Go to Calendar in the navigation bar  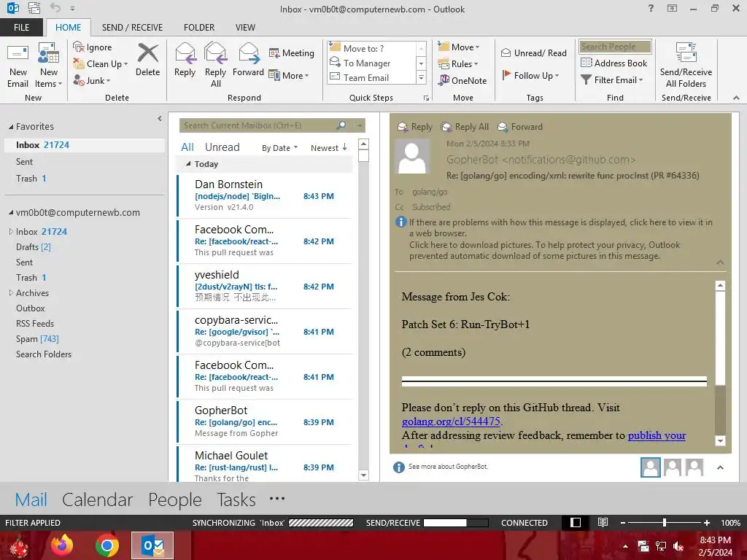pyautogui.click(x=97, y=499)
